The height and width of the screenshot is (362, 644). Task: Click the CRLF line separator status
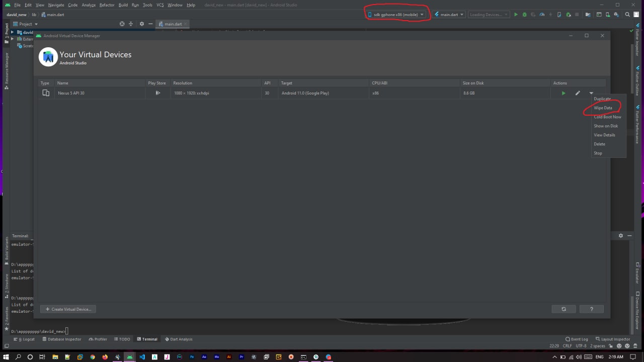click(x=567, y=346)
